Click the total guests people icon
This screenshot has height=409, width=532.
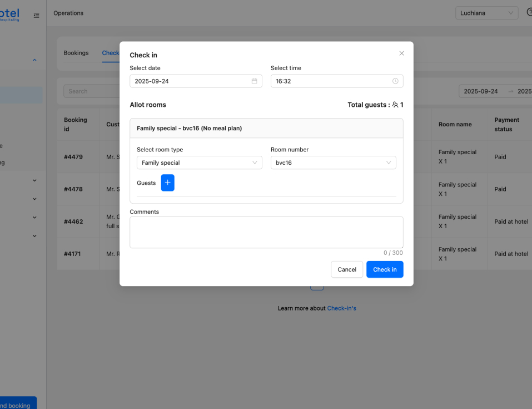pyautogui.click(x=395, y=105)
